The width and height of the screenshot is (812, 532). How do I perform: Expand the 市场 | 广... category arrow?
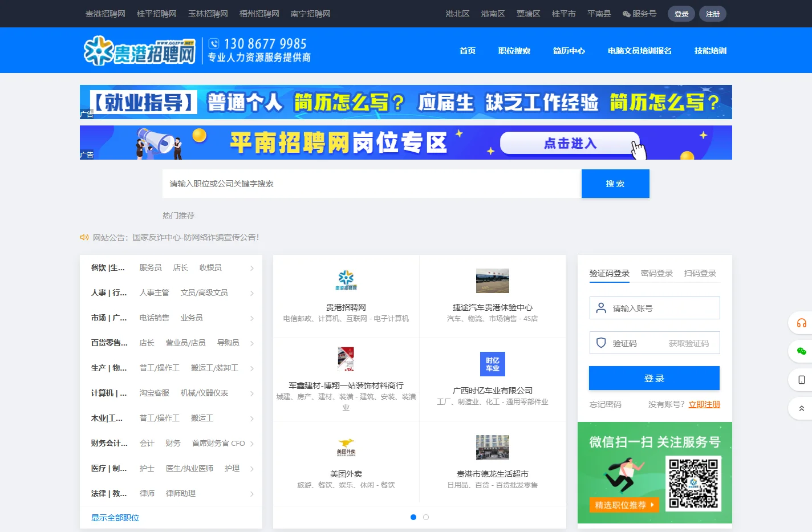[x=252, y=318]
